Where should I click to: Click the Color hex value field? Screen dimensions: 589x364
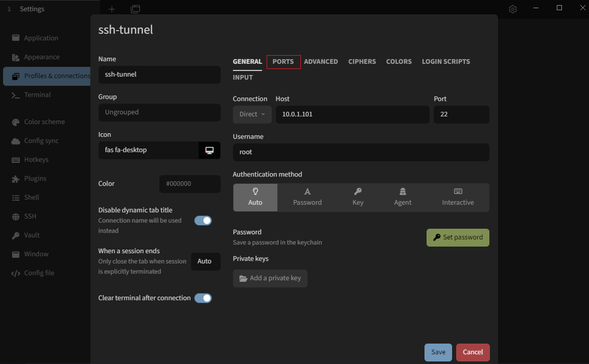tap(190, 184)
